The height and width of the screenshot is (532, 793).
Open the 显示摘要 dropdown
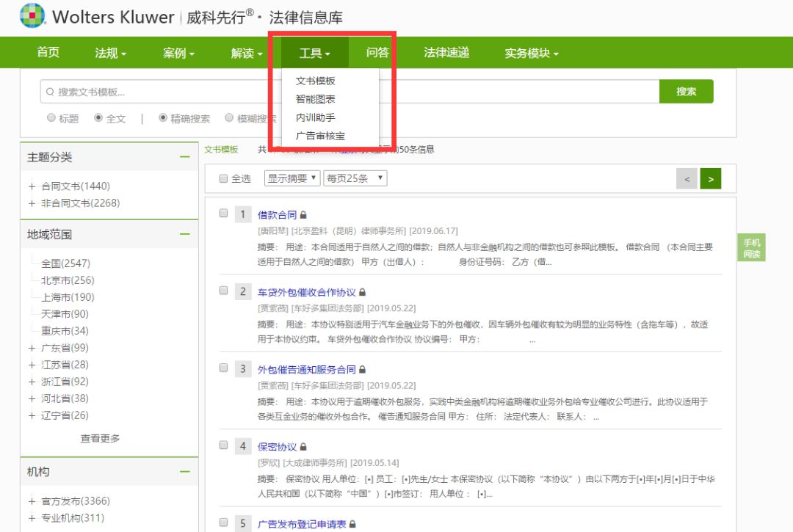pos(292,178)
